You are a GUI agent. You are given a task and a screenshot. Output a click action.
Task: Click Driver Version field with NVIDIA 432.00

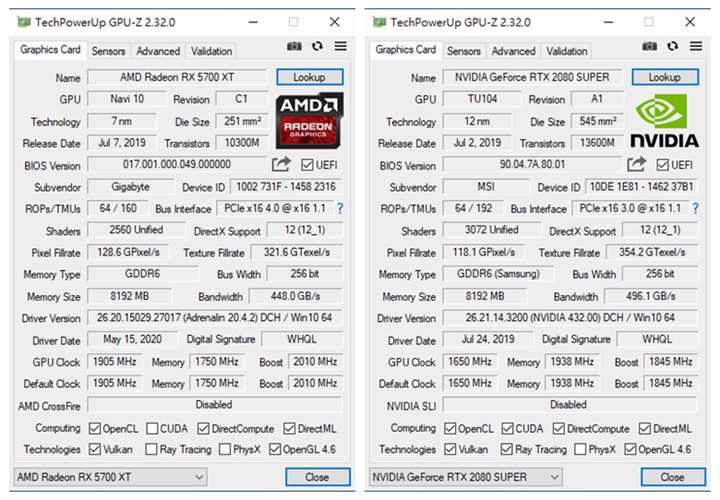click(x=570, y=317)
